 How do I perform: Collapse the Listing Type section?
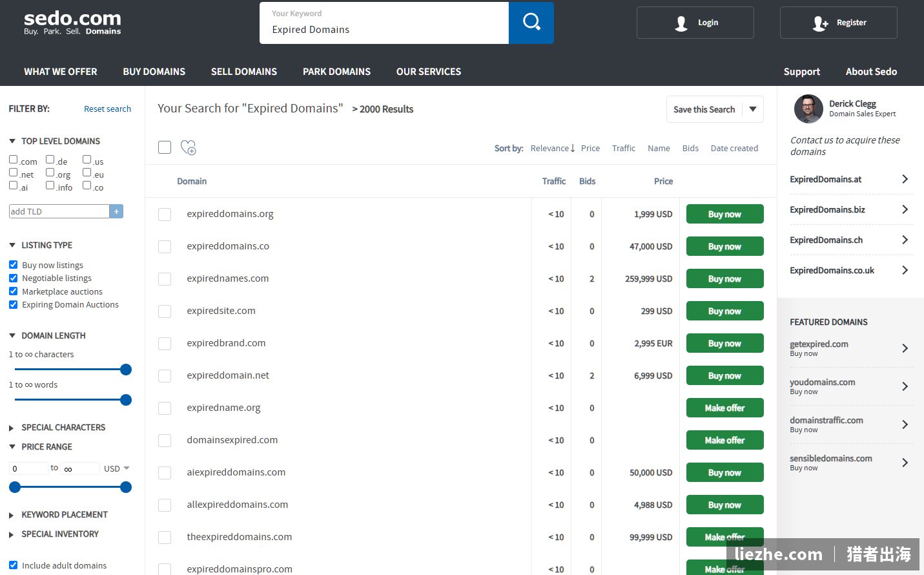pyautogui.click(x=12, y=245)
